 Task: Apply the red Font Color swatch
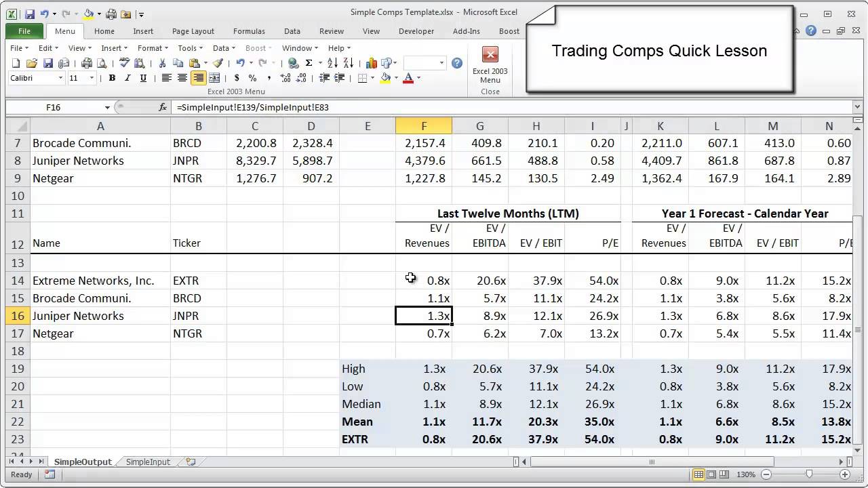pos(408,78)
